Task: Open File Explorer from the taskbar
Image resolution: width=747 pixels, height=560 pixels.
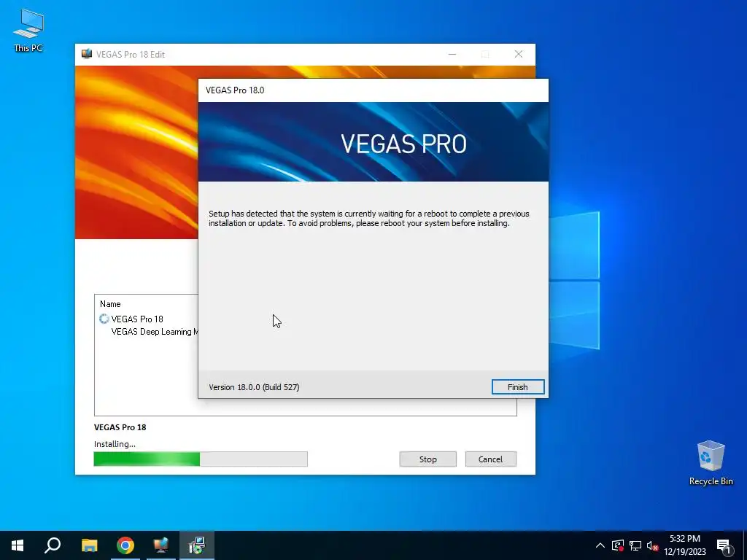Action: pyautogui.click(x=89, y=545)
